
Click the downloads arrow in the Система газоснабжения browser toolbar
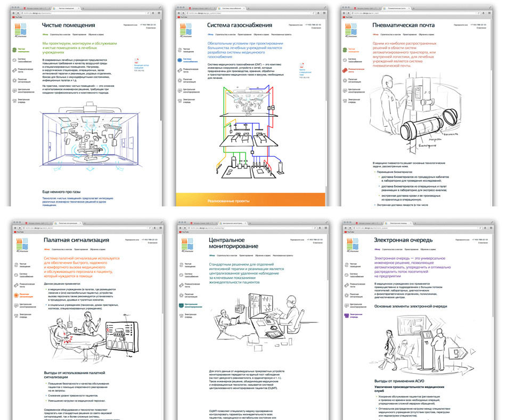coord(319,13)
